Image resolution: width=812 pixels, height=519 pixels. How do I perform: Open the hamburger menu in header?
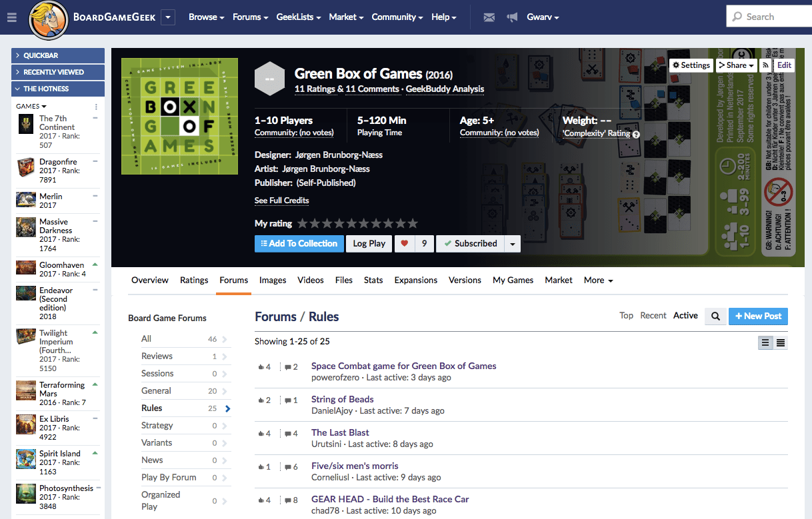[x=11, y=17]
